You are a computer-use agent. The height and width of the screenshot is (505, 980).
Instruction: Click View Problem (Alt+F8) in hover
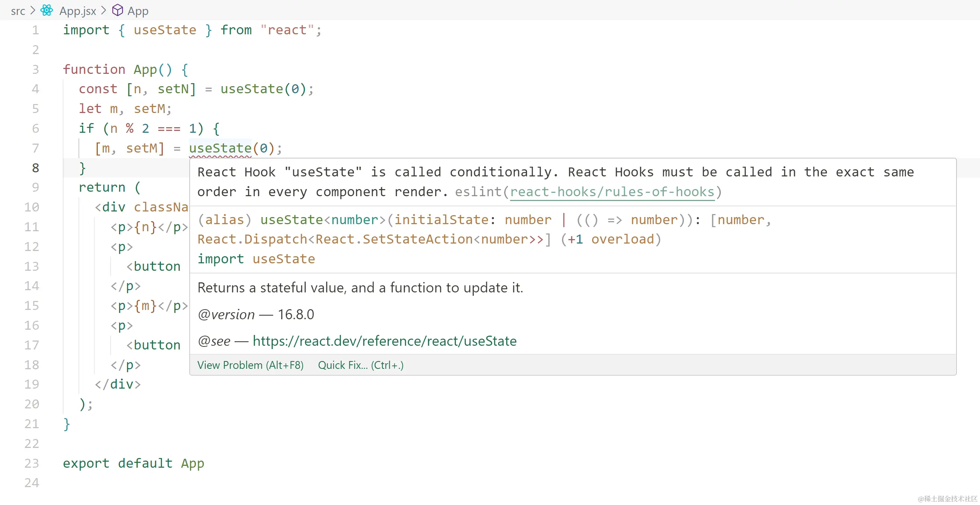click(251, 365)
